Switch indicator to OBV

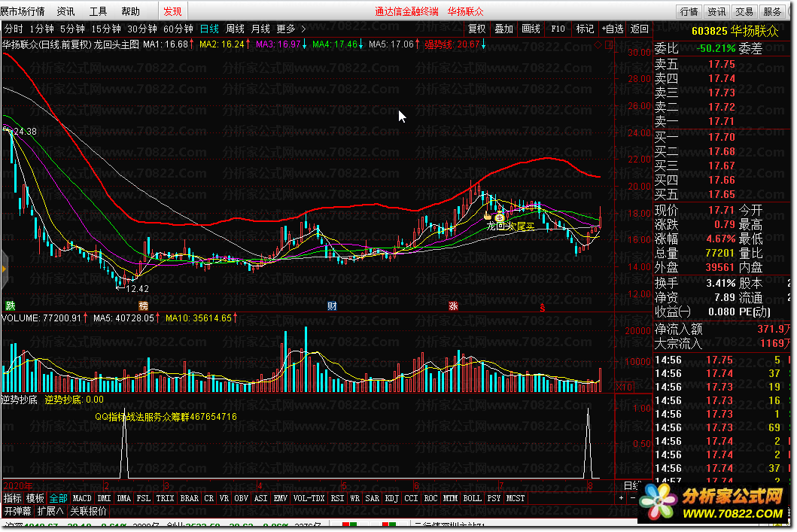tap(241, 498)
